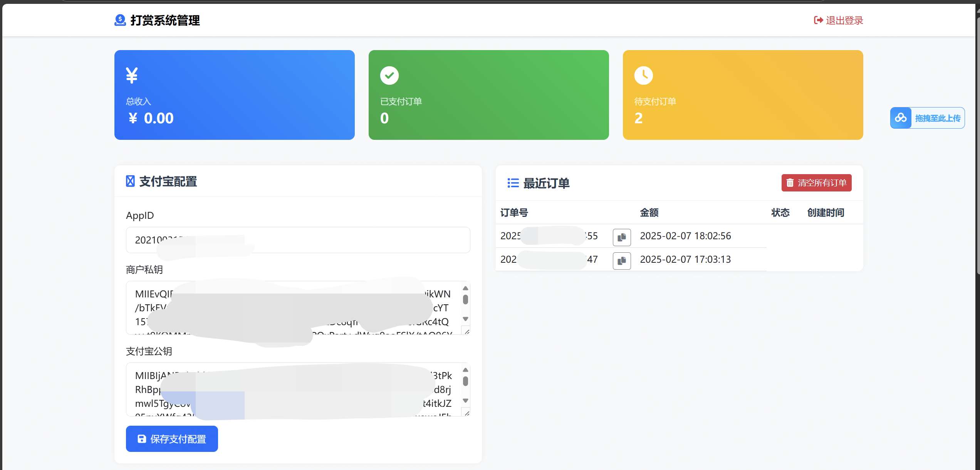Click the recent orders list icon
The width and height of the screenshot is (980, 470).
pos(512,183)
